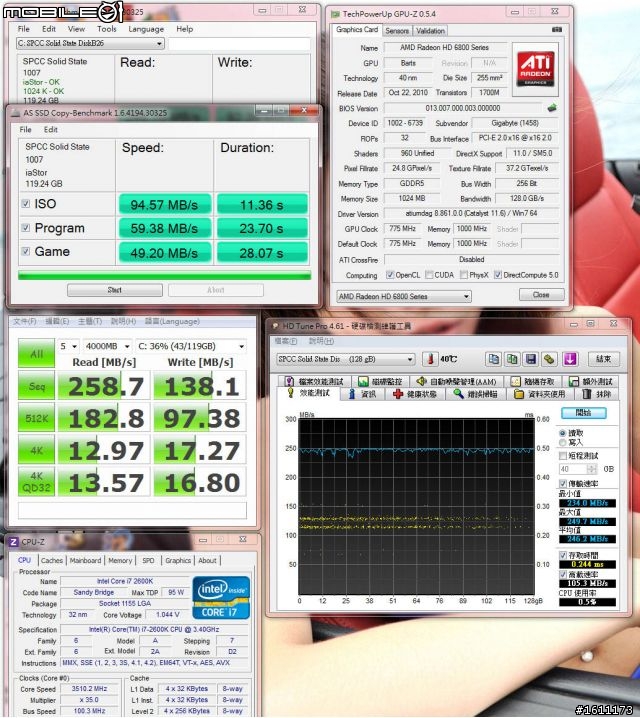This screenshot has height=718, width=640.
Task: Enable 短程測試 short stroke checkbox
Action: [563, 456]
